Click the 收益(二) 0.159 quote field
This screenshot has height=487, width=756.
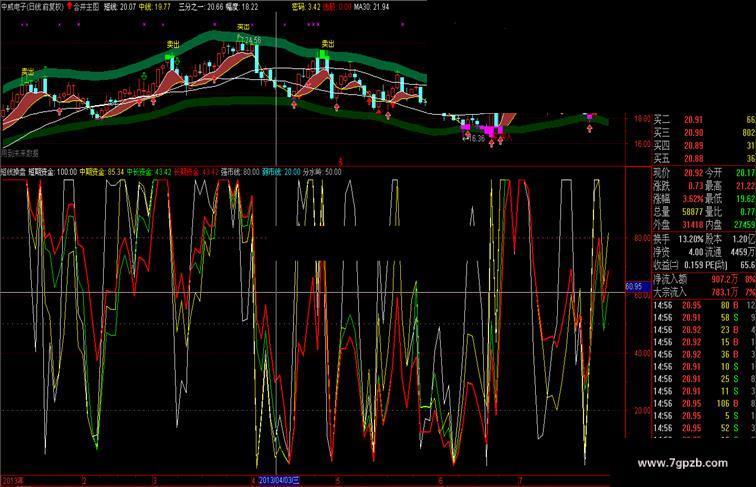(x=678, y=265)
